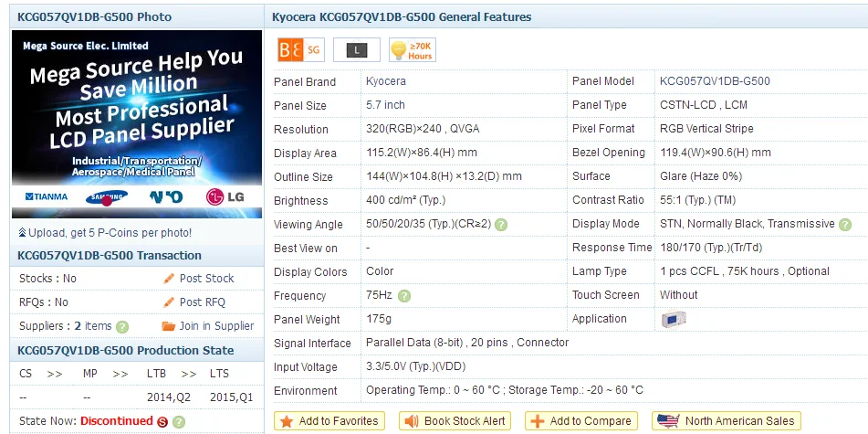
Task: Open North American Sales button
Action: click(x=727, y=421)
